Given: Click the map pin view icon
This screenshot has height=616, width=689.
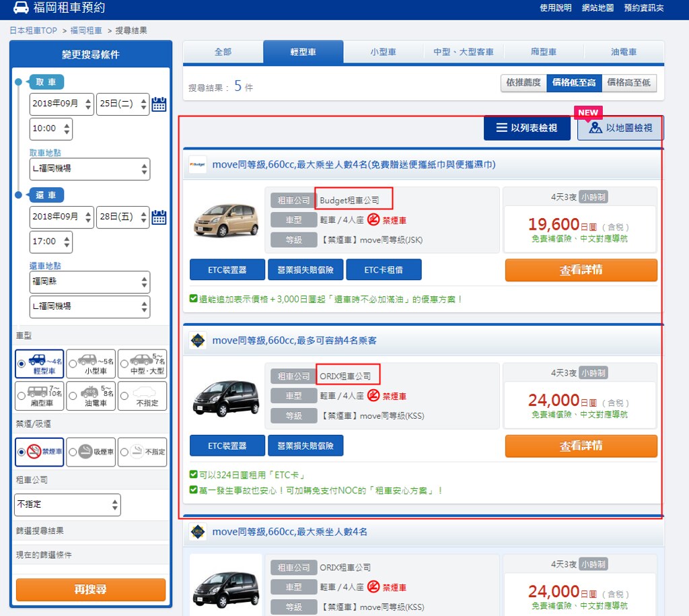Looking at the screenshot, I should [595, 127].
